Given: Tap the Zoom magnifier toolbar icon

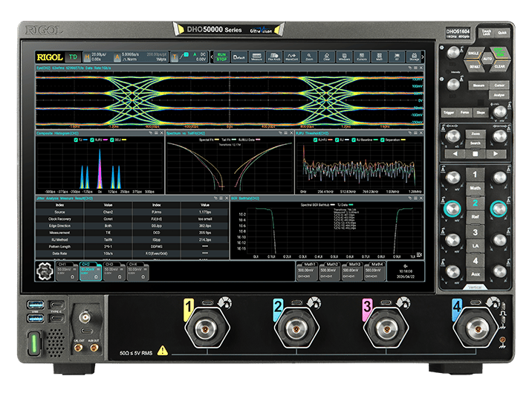Looking at the screenshot, I should tap(309, 56).
